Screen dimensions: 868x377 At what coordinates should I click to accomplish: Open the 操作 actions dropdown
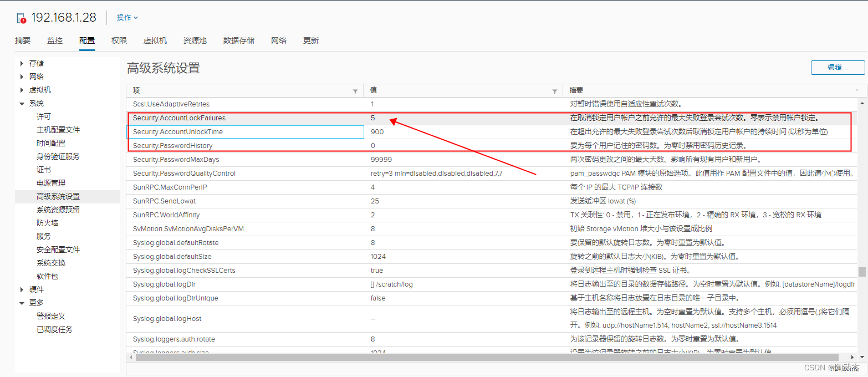click(x=127, y=18)
